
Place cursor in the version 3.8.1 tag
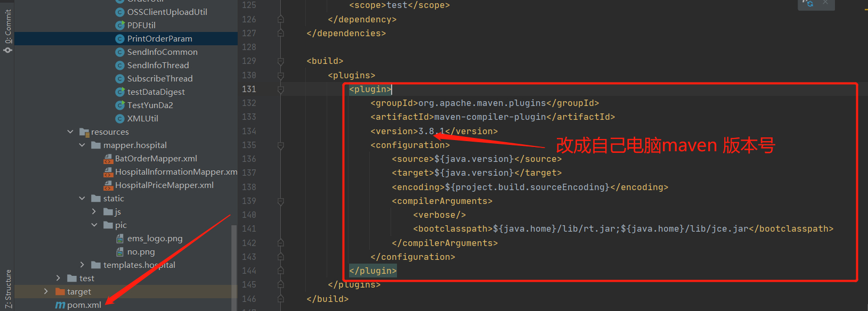coord(434,131)
